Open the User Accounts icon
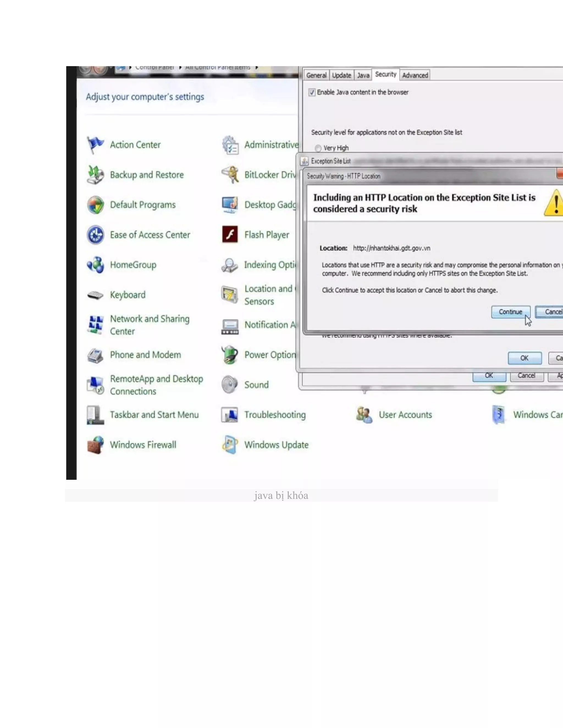The width and height of the screenshot is (563, 728). coord(364,415)
